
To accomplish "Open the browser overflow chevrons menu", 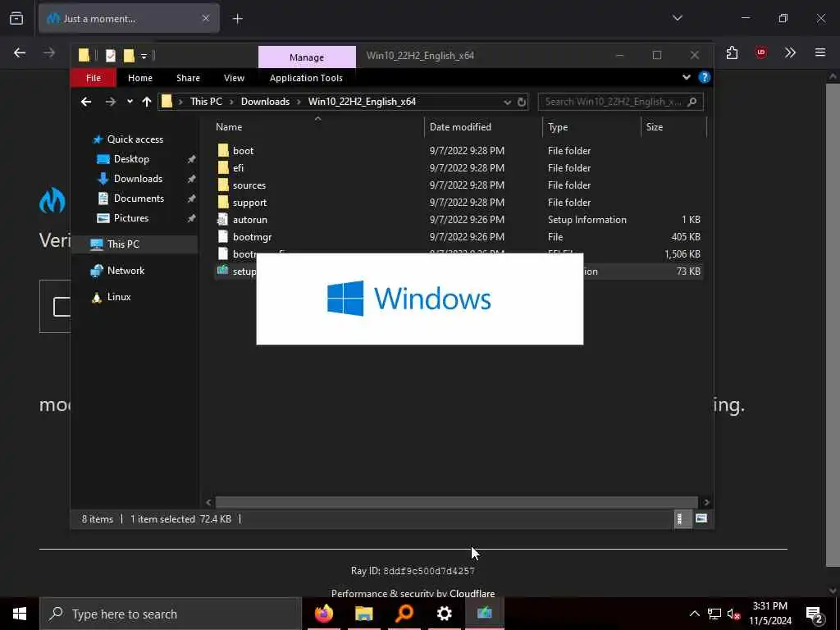I will [790, 52].
